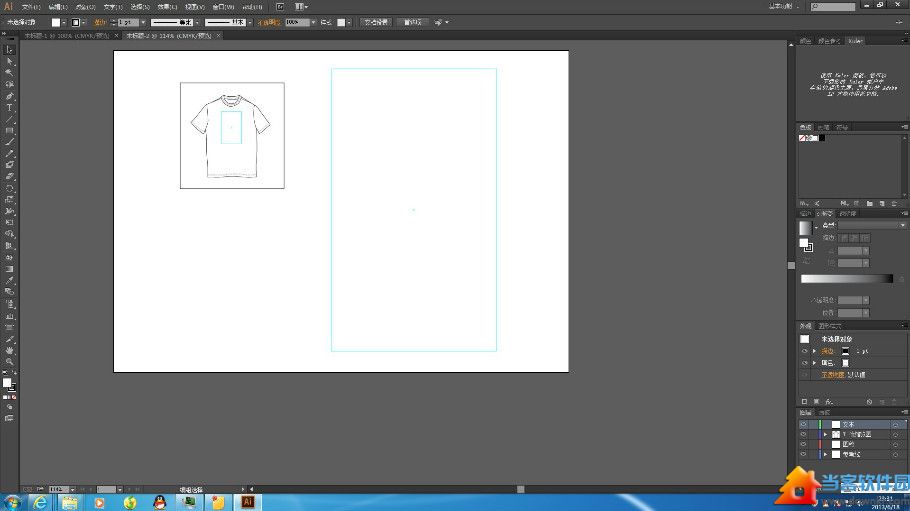Select the Pen tool
Image resolution: width=910 pixels, height=511 pixels.
[9, 96]
